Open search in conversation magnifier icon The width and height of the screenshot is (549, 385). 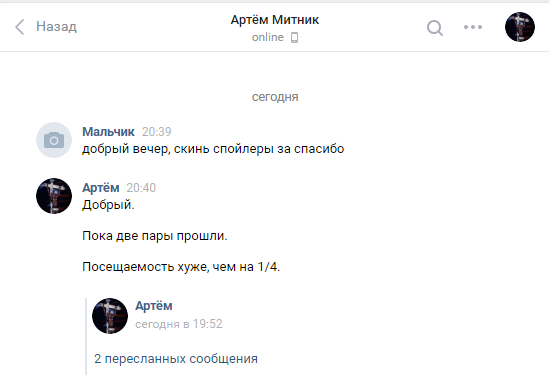pyautogui.click(x=435, y=28)
